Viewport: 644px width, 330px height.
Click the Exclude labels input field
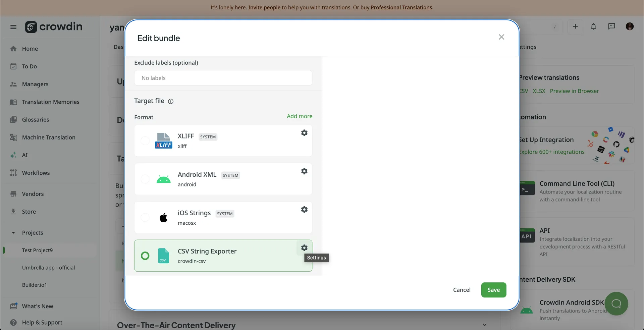(x=223, y=78)
